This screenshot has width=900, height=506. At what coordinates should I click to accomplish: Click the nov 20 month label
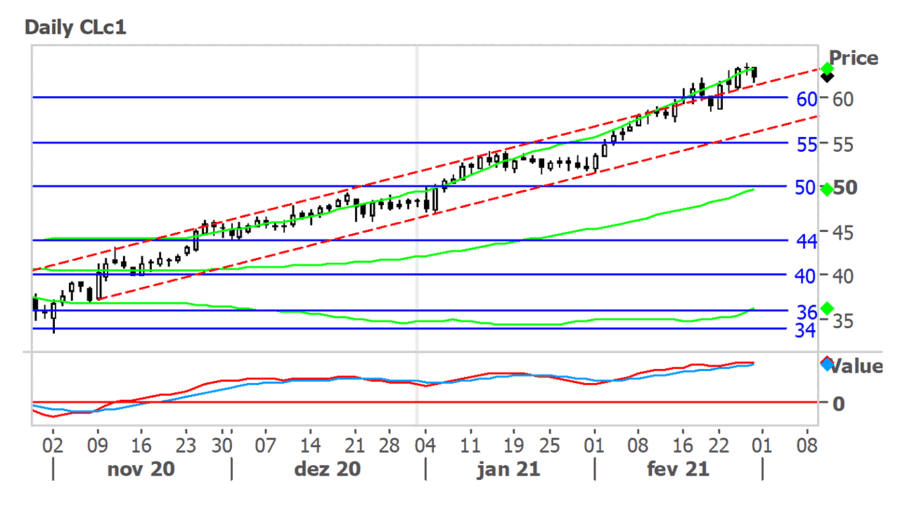(x=142, y=469)
